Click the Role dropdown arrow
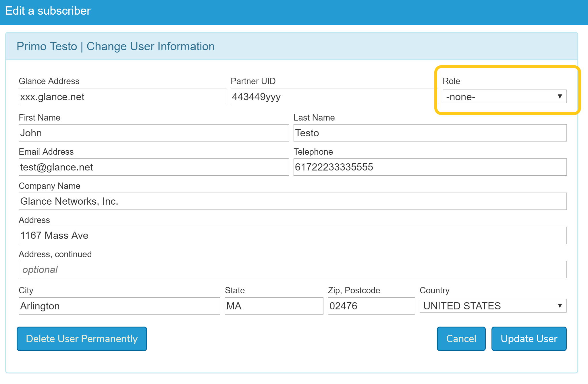This screenshot has width=588, height=384. click(560, 97)
